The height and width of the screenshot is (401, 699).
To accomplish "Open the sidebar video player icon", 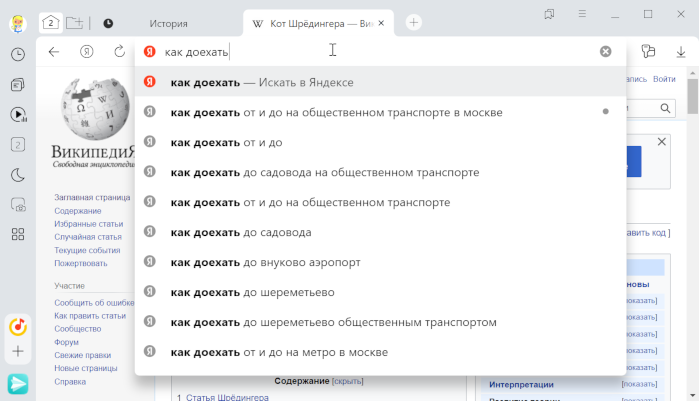I will tap(18, 115).
